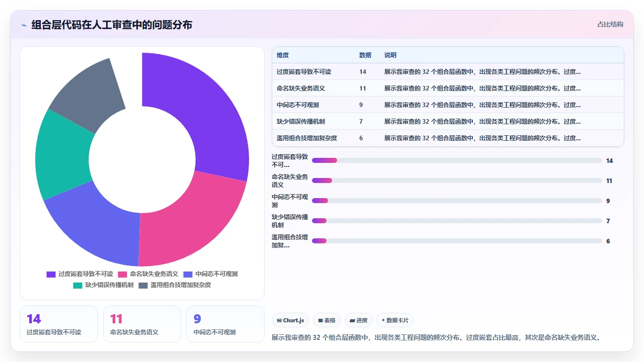Click the 进度 tag chip
The image size is (644, 362).
[x=359, y=320]
